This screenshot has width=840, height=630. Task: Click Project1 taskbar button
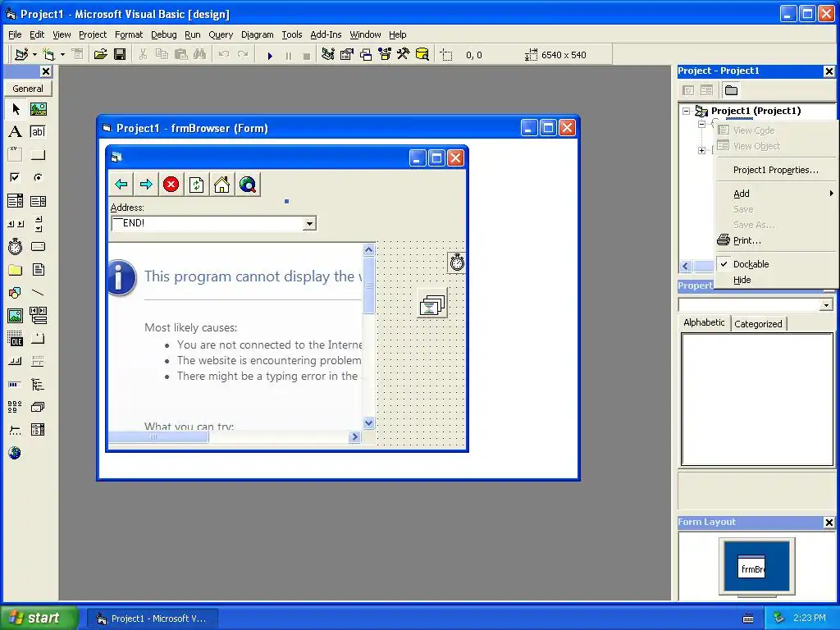click(152, 619)
